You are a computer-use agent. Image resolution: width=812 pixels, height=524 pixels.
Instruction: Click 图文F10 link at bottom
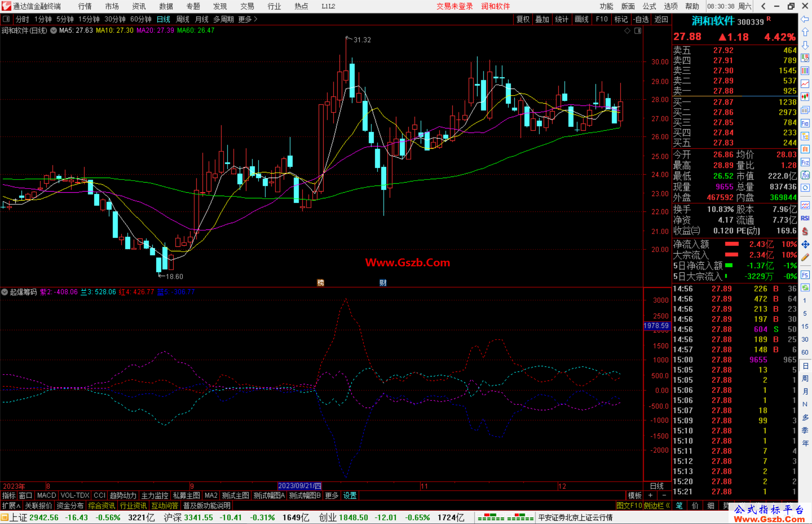pos(629,506)
